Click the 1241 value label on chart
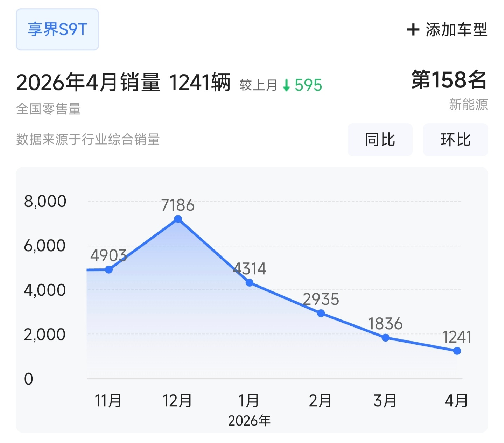The width and height of the screenshot is (504, 443). pyautogui.click(x=457, y=337)
